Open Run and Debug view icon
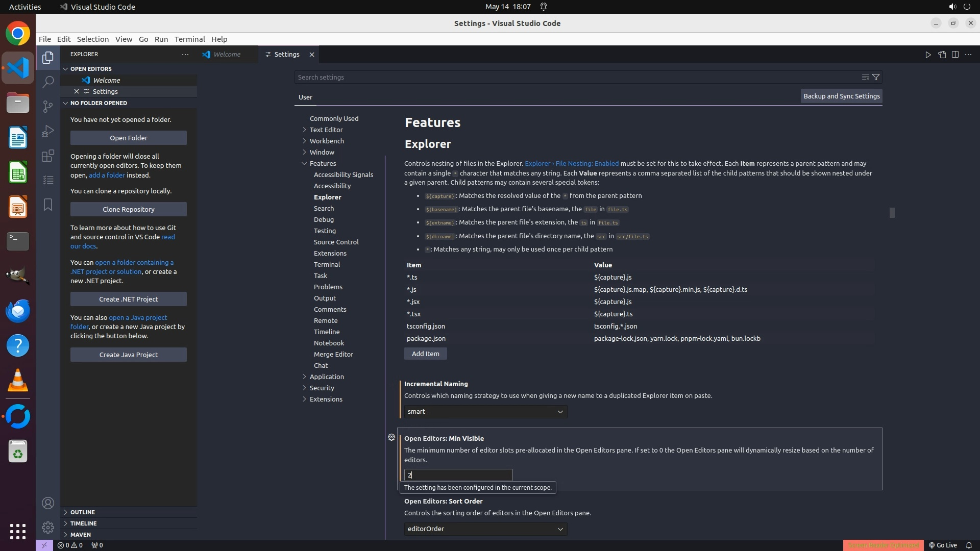The image size is (980, 551). pos(48,131)
